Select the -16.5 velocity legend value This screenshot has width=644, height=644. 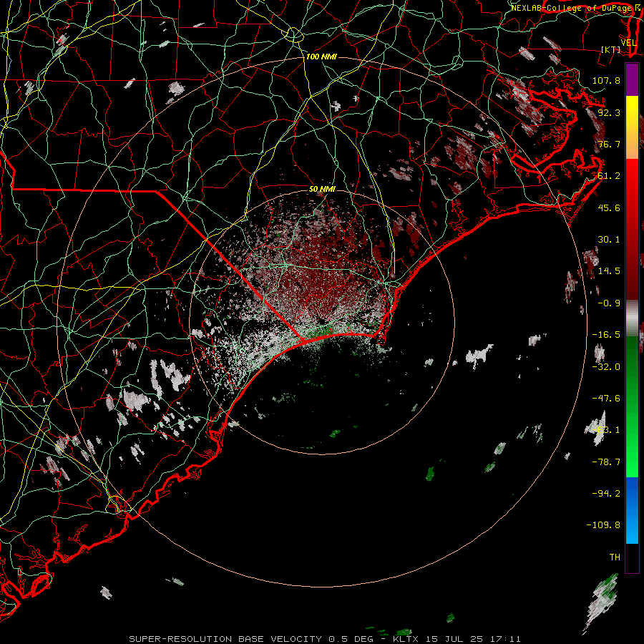coord(606,335)
